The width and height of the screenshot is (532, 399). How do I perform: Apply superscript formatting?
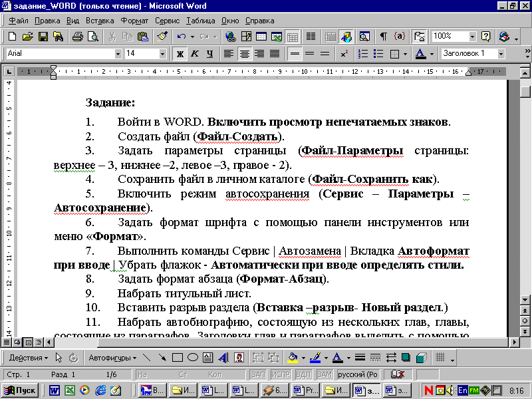(x=344, y=54)
